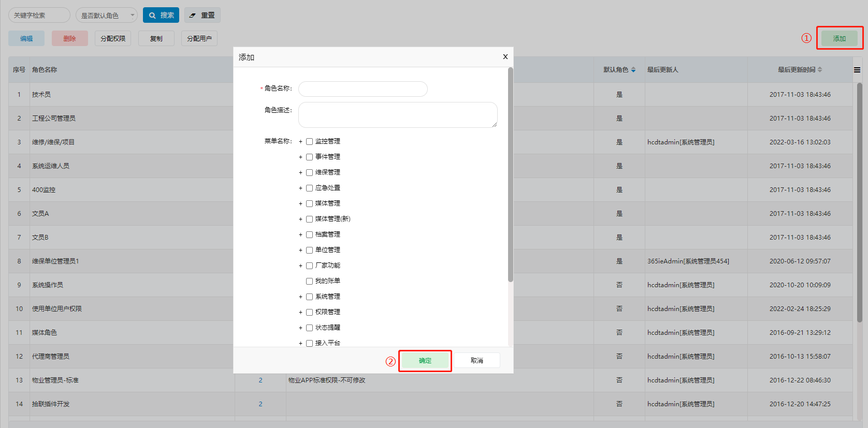Click user count 2 for 拾联插件开发
Screen dimensions: 868x428
click(261, 404)
